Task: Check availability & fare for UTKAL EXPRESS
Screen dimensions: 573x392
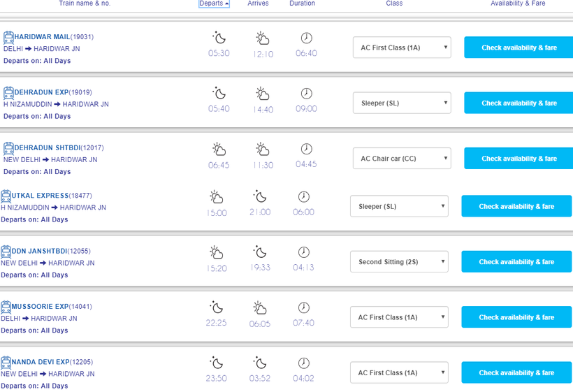Action: (516, 207)
